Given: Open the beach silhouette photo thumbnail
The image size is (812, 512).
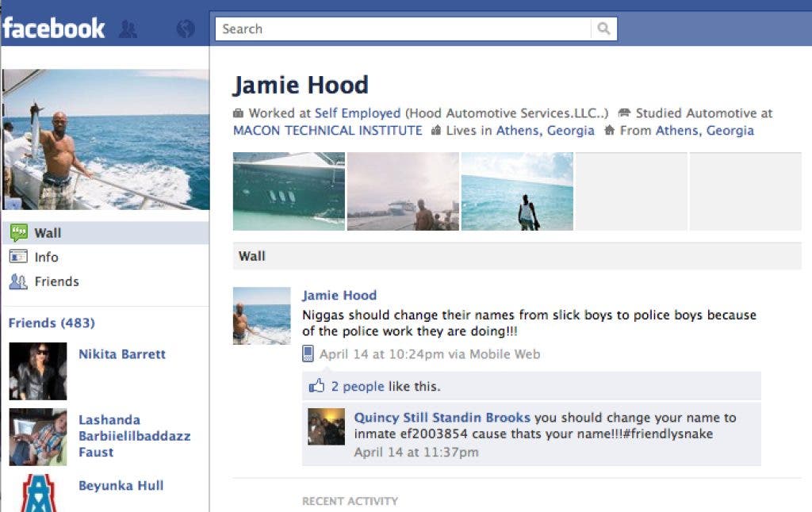Looking at the screenshot, I should click(x=517, y=191).
